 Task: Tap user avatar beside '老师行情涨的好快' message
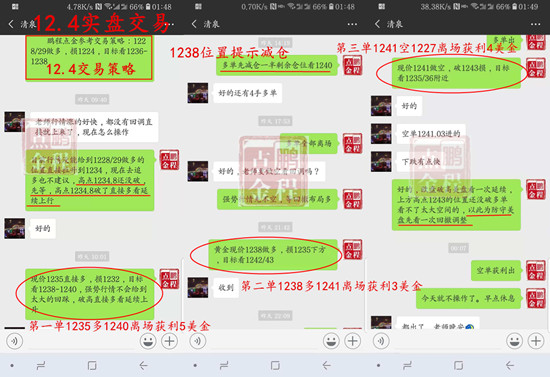pyautogui.click(x=15, y=122)
